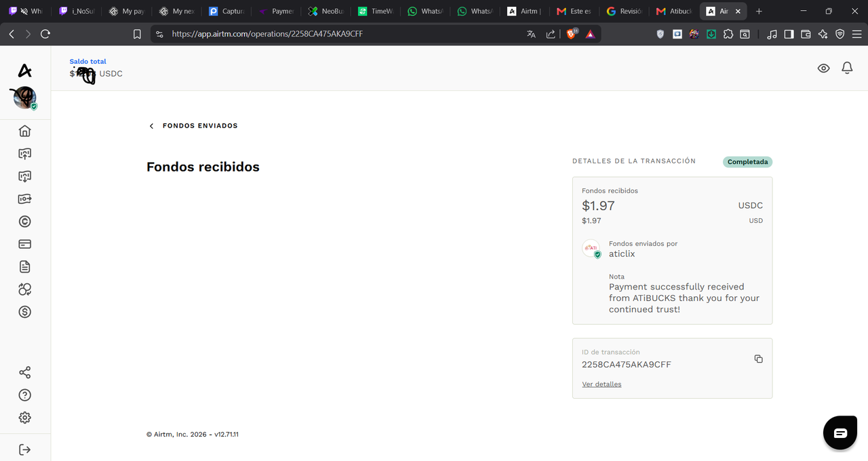The width and height of the screenshot is (868, 461).
Task: Click the $1.97 USDC amount
Action: tap(599, 205)
